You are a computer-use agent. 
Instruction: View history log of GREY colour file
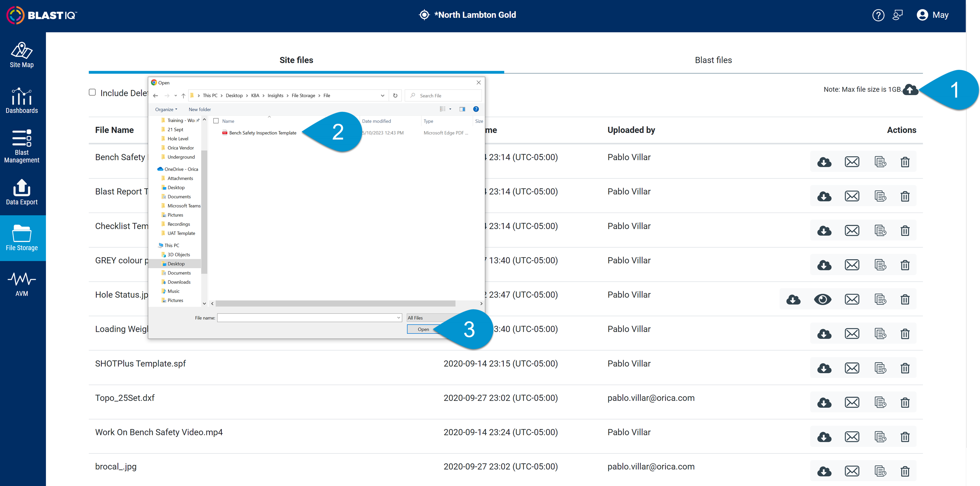(880, 265)
